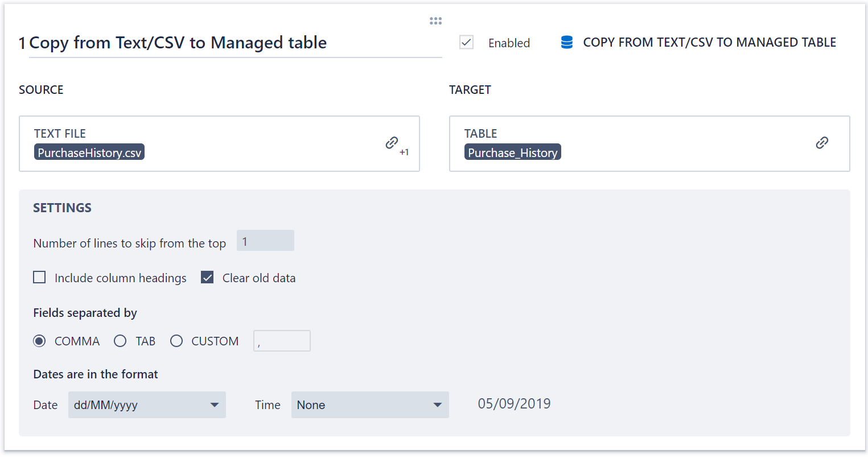Open the Time dropdown arrow

tap(437, 405)
